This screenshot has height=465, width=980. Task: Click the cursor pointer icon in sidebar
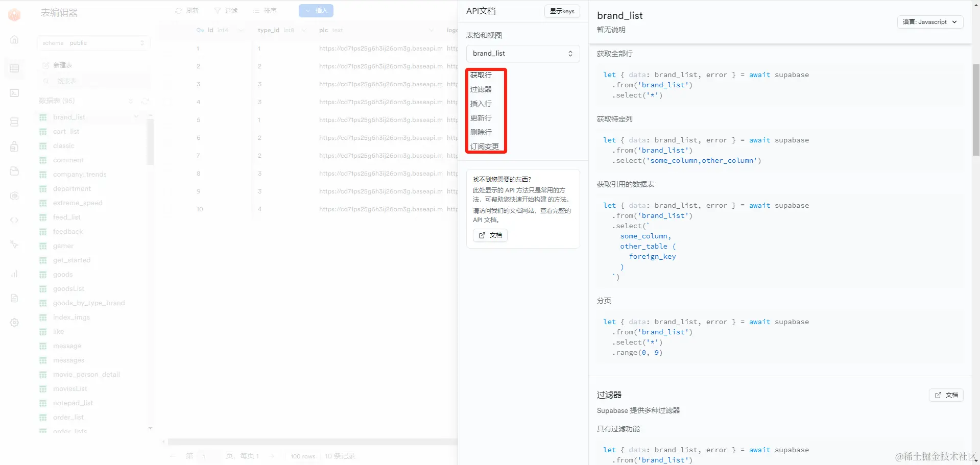coord(14,244)
